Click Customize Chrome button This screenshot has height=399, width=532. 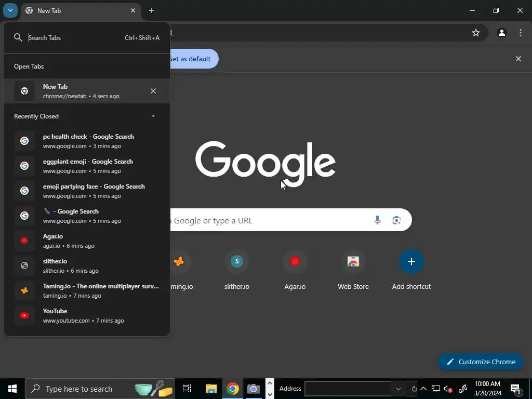pyautogui.click(x=481, y=362)
